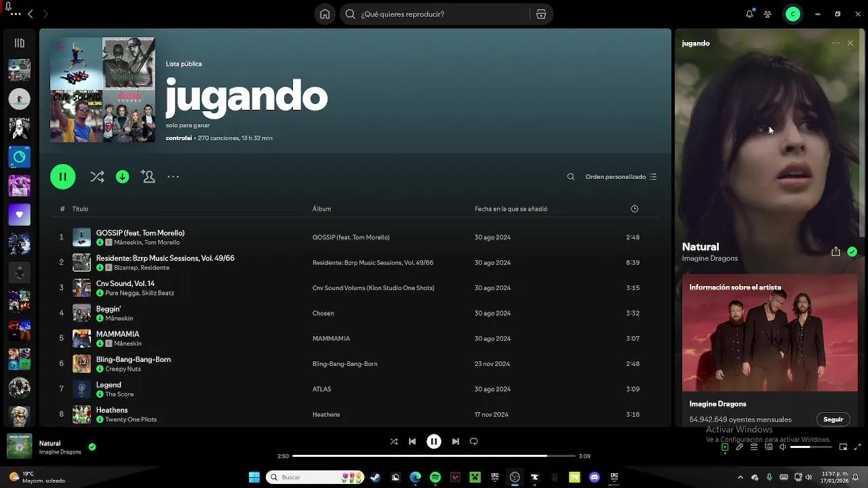This screenshot has width=868, height=488.
Task: Open more options in Now Playing panel
Action: point(835,43)
